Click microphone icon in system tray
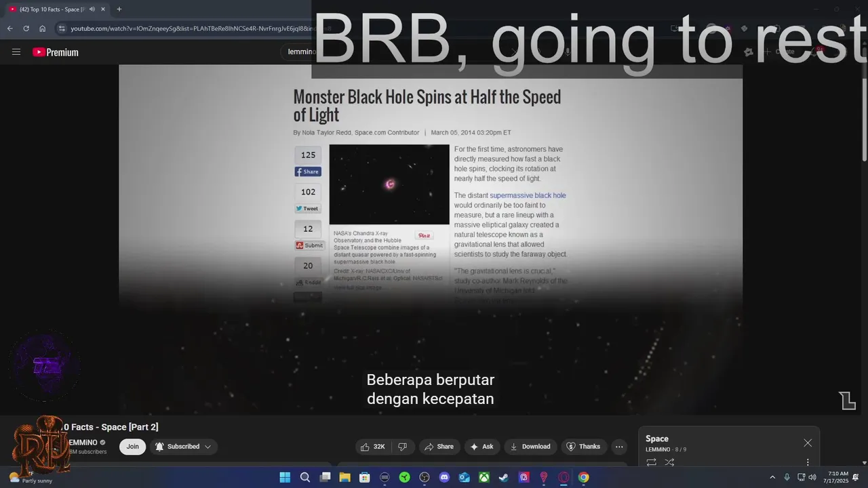This screenshot has width=868, height=488. [x=787, y=477]
